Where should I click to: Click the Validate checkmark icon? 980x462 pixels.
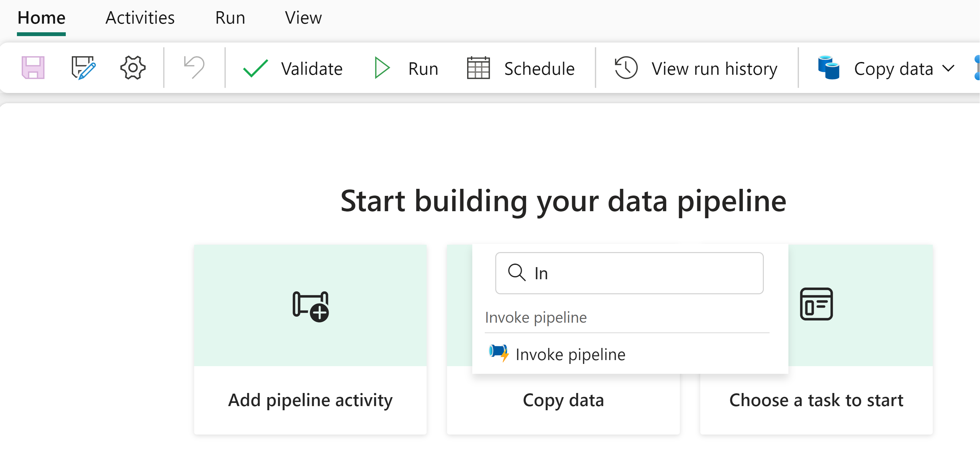(x=255, y=68)
